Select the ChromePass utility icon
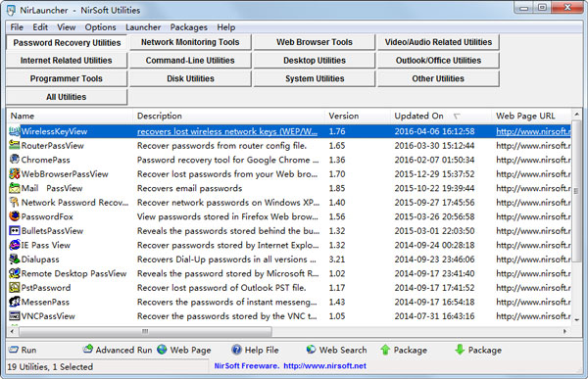The height and width of the screenshot is (379, 588). (15, 160)
